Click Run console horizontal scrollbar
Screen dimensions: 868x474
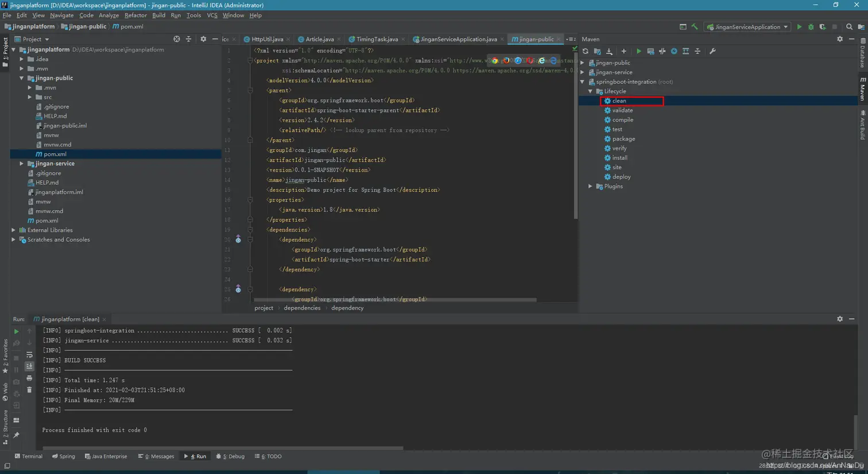click(223, 448)
